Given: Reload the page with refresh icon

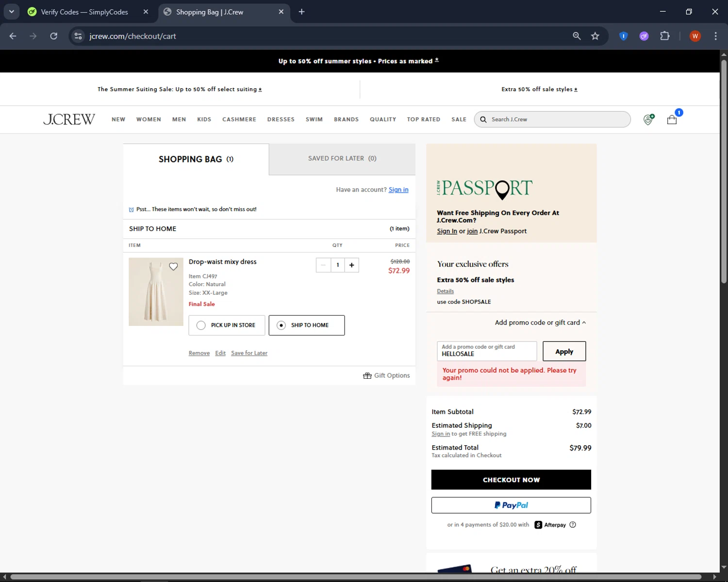Looking at the screenshot, I should coord(54,36).
